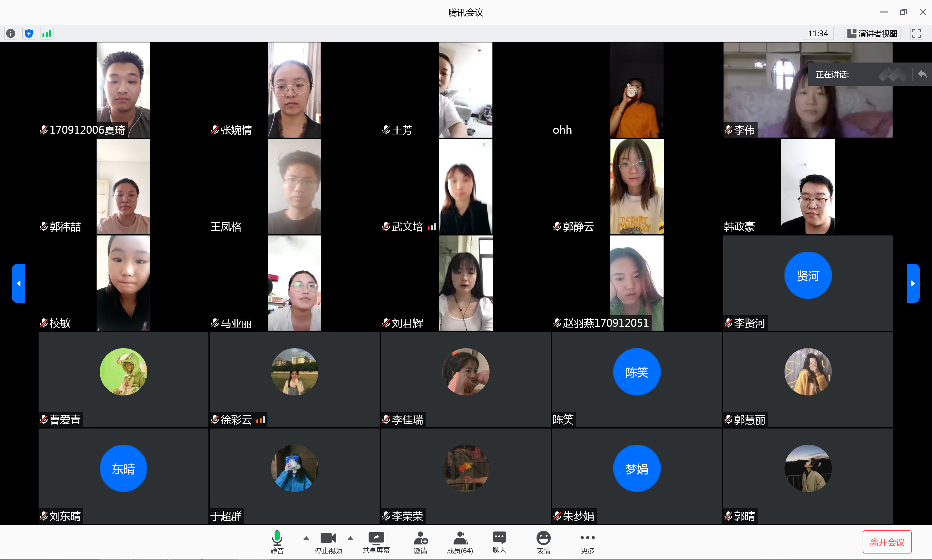The image size is (932, 560).
Task: Select the video tile of 韩政豪
Action: click(808, 187)
